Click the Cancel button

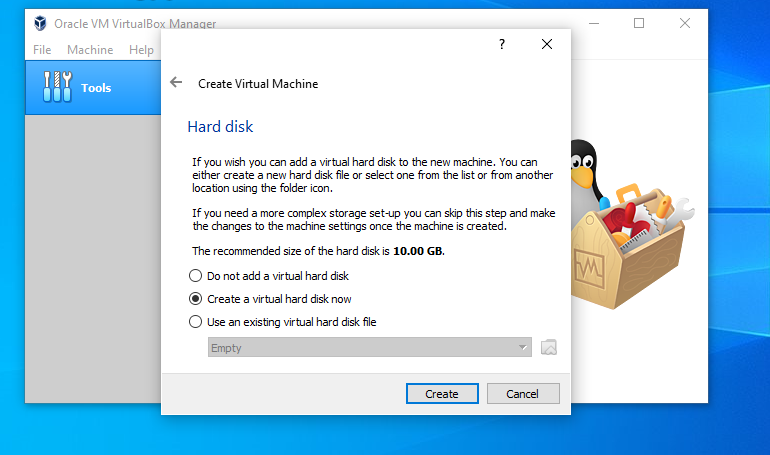click(523, 394)
